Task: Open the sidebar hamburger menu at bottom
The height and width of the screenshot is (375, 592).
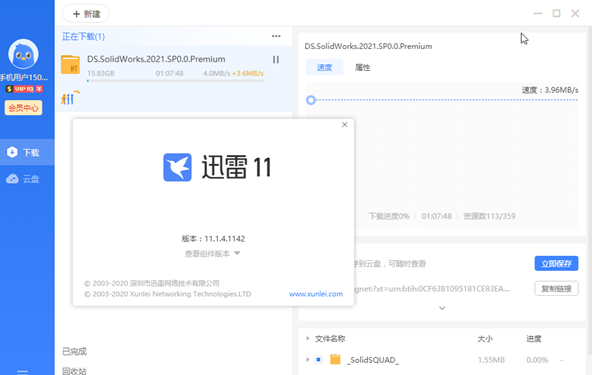Action: (23, 372)
